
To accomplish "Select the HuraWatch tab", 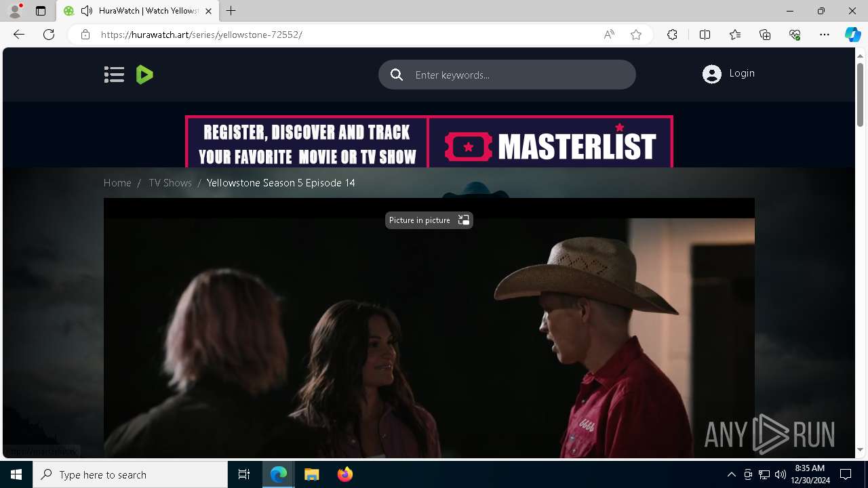I will (138, 11).
